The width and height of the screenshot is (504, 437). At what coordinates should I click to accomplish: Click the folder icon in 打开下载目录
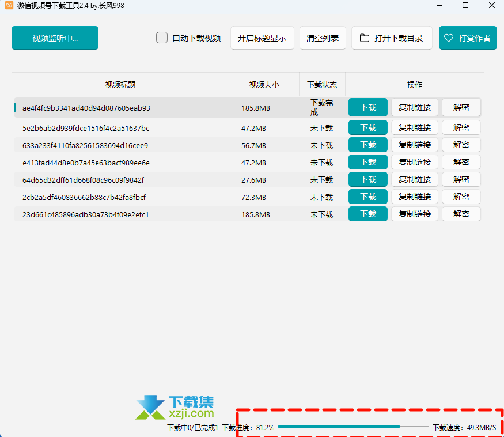[x=364, y=38]
